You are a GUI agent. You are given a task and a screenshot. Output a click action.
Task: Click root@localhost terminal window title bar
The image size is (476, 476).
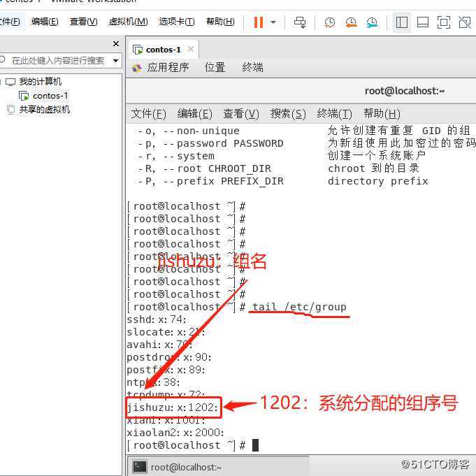click(301, 91)
